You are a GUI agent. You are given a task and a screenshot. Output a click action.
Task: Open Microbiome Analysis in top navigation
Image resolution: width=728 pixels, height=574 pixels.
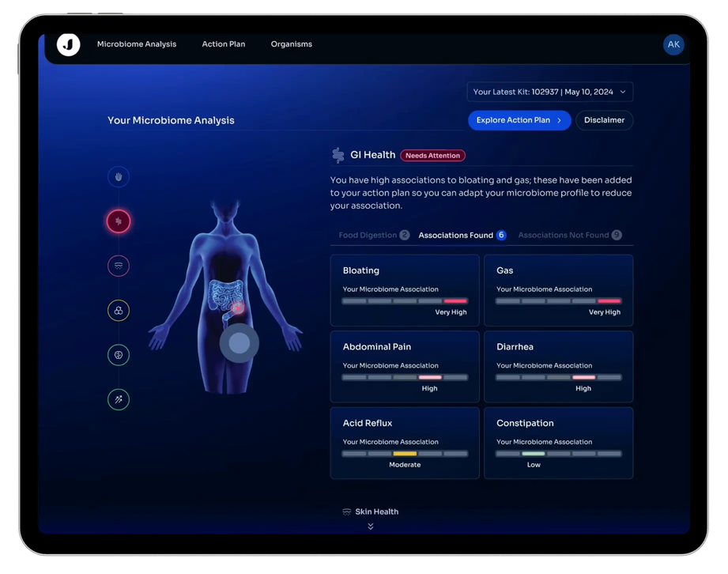(137, 44)
